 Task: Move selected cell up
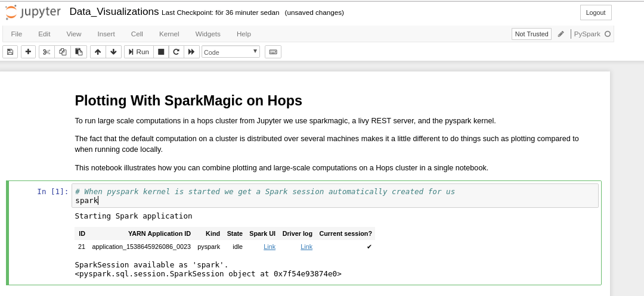[x=98, y=52]
